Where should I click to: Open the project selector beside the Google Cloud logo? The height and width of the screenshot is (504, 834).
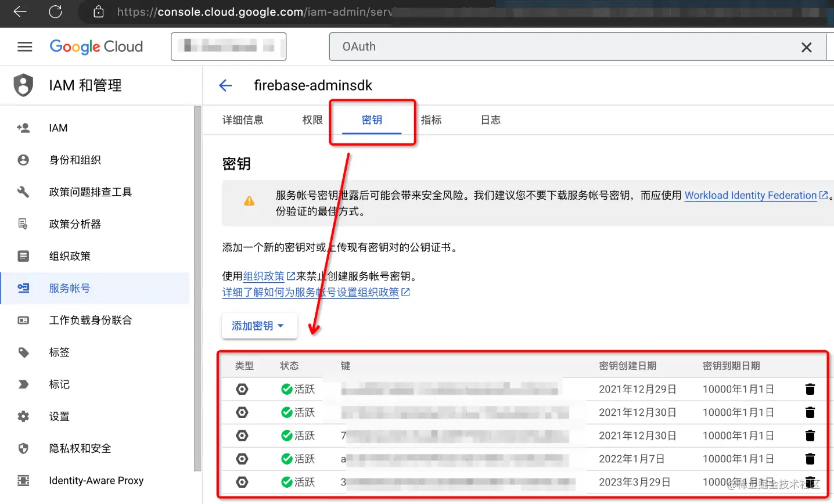tap(229, 46)
